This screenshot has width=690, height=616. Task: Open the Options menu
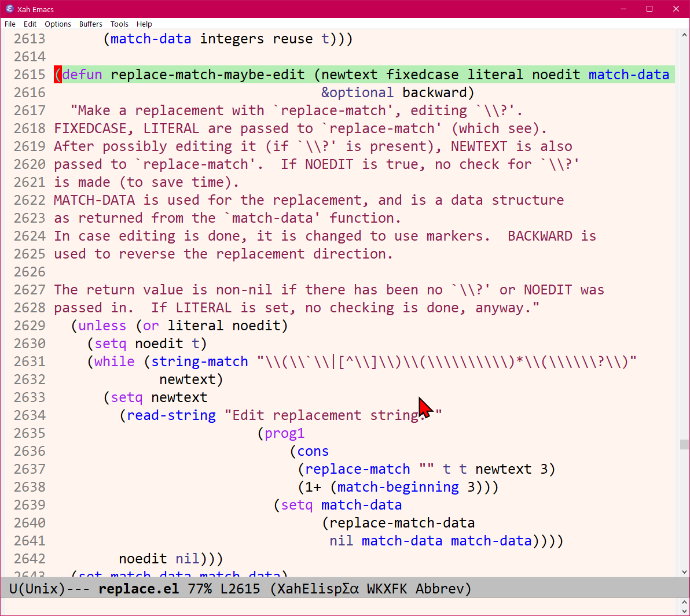click(58, 24)
